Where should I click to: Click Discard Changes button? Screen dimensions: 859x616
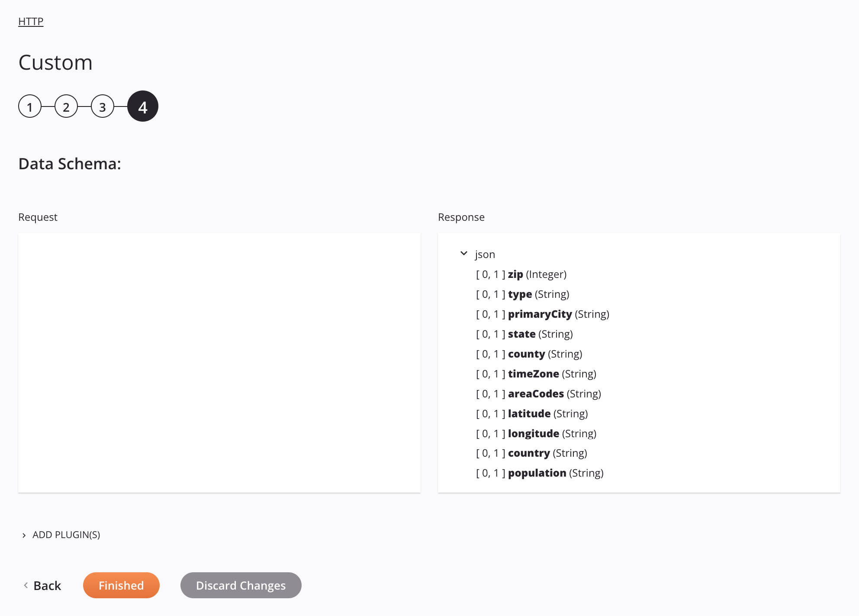[x=241, y=585]
